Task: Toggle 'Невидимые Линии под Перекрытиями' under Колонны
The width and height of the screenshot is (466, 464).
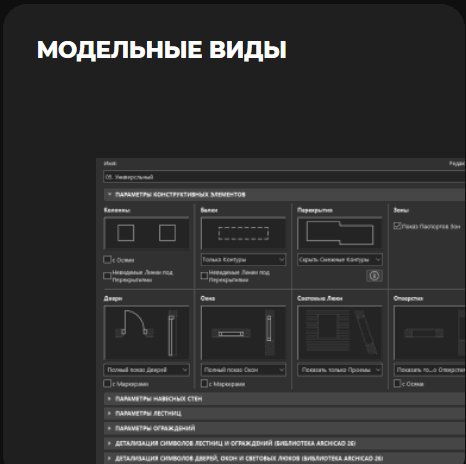Action: click(x=107, y=276)
